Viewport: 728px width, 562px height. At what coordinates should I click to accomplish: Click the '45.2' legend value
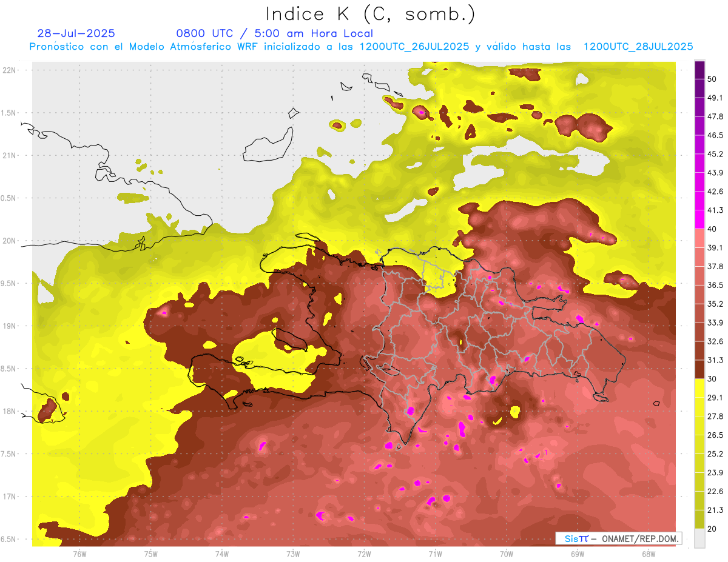pos(715,154)
